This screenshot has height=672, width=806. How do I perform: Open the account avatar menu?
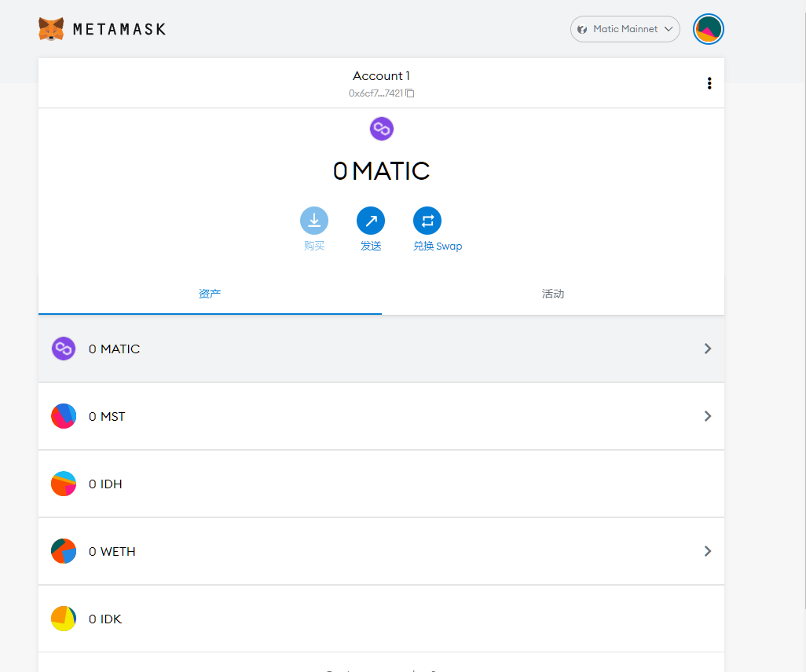point(708,30)
